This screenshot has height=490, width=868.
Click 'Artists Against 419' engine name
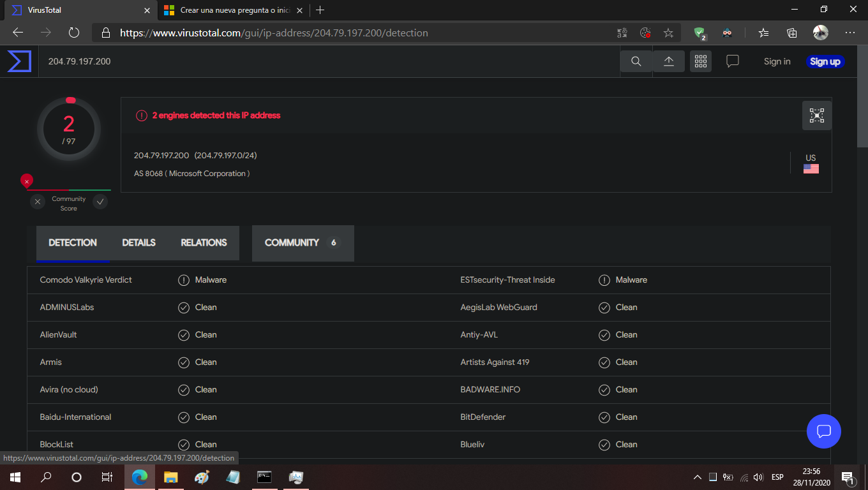pos(495,362)
